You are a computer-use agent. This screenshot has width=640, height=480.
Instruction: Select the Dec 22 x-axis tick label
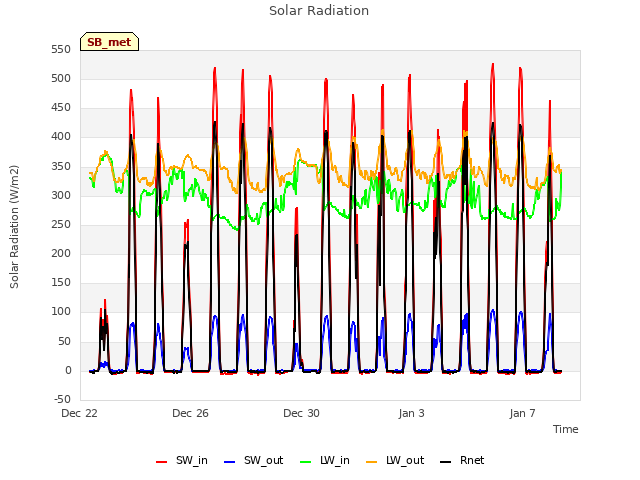pos(80,413)
